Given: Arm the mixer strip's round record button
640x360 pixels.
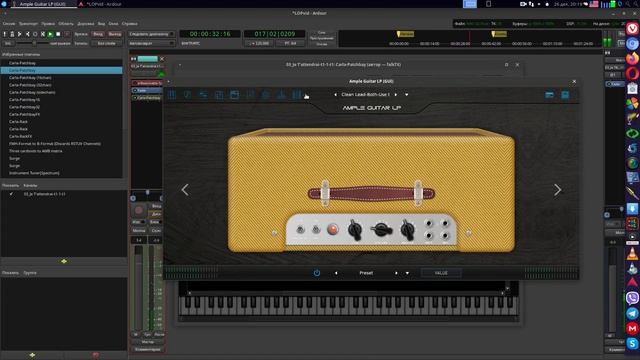Looking at the screenshot, I should point(139,210).
